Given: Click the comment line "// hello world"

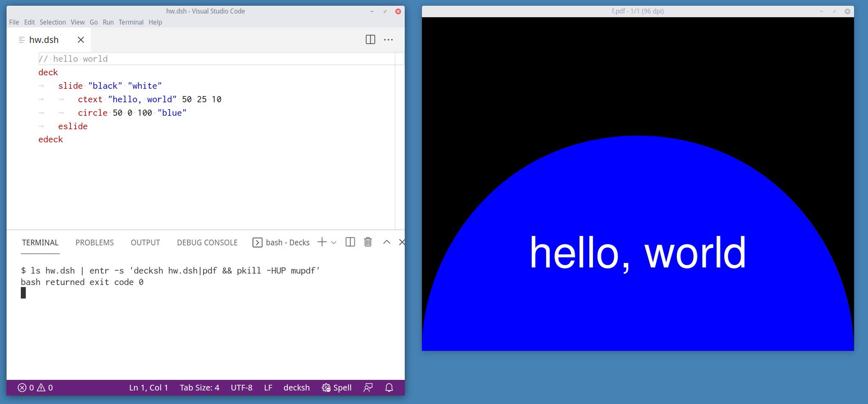Looking at the screenshot, I should (x=73, y=59).
